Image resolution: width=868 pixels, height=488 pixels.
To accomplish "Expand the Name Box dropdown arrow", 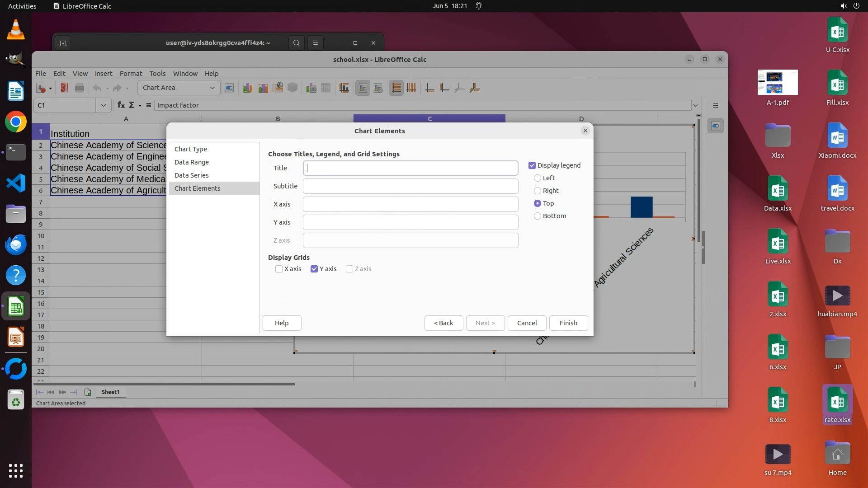I will [x=103, y=105].
